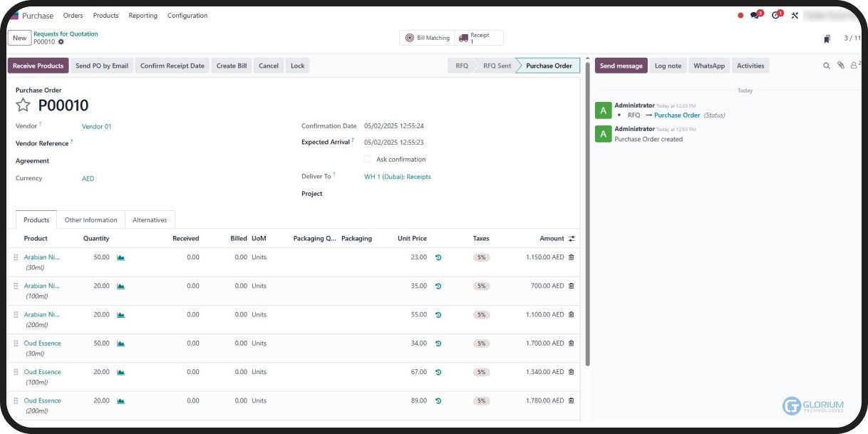Click the Log note button
The width and height of the screenshot is (868, 434).
(668, 66)
